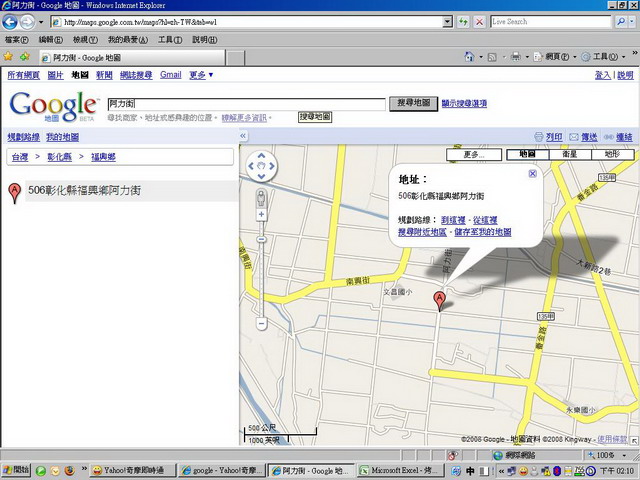
Task: Expand the address bar history dropdown
Action: (x=448, y=22)
